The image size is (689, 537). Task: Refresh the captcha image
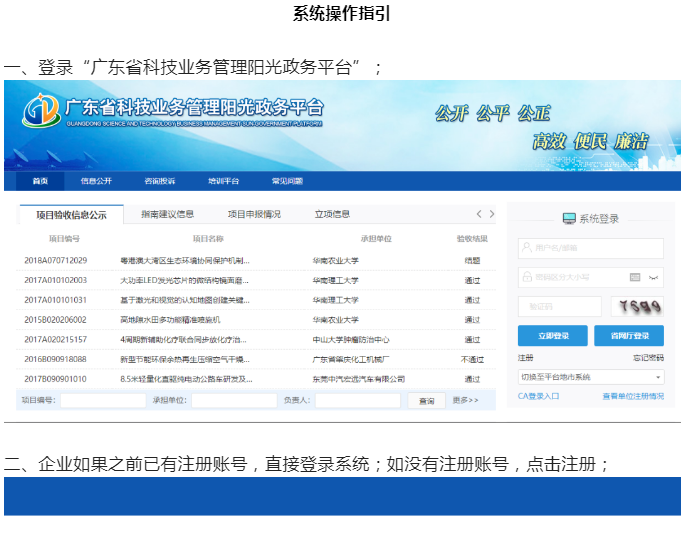(637, 307)
